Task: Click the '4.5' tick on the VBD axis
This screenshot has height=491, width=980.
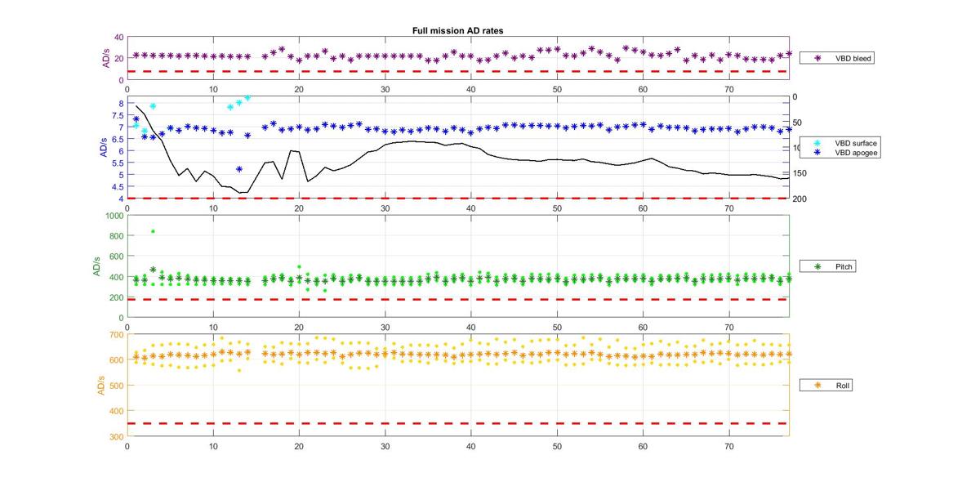Action: pos(118,186)
